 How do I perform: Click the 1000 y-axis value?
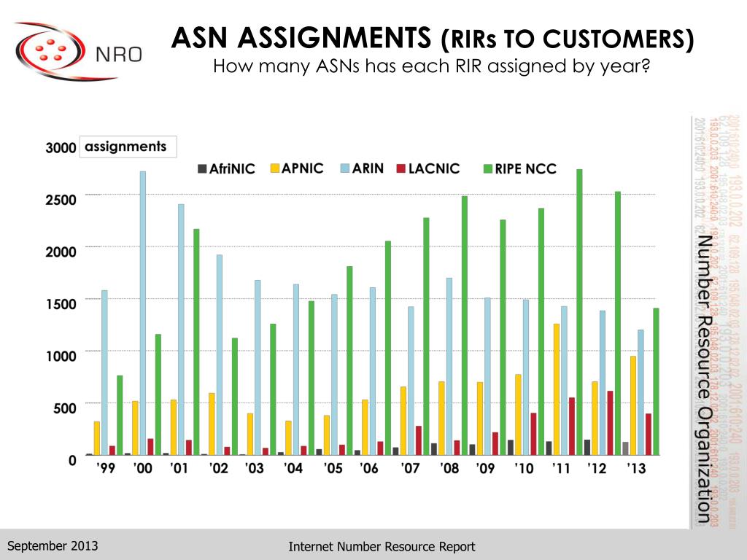pos(61,356)
